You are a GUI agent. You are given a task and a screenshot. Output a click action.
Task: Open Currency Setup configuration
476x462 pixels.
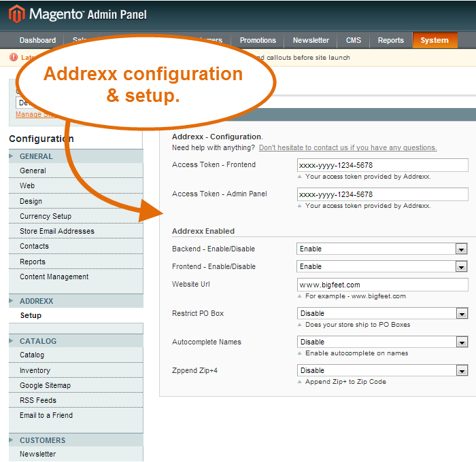click(x=76, y=216)
